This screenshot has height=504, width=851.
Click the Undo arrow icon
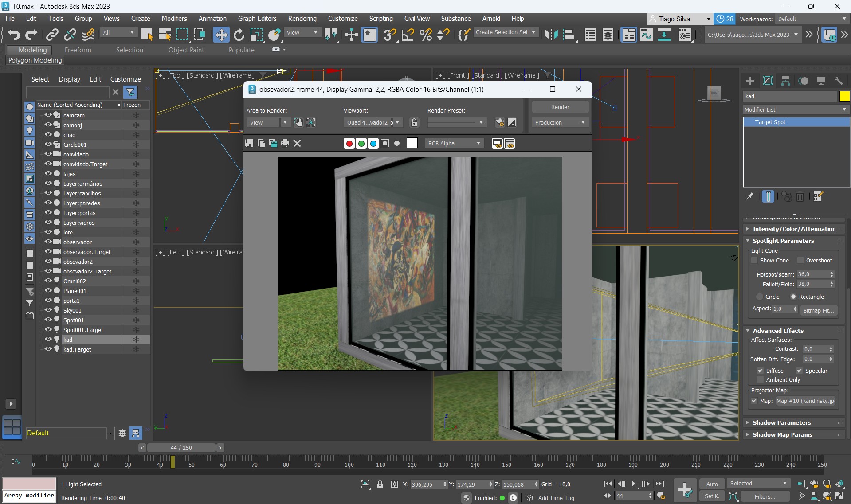(x=14, y=35)
